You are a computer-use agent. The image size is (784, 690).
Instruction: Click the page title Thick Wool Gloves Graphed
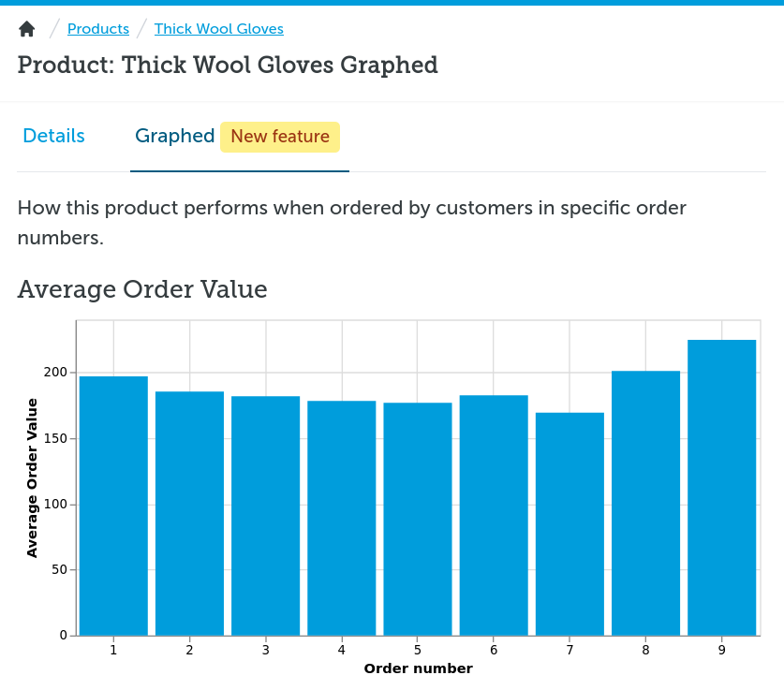(x=228, y=66)
